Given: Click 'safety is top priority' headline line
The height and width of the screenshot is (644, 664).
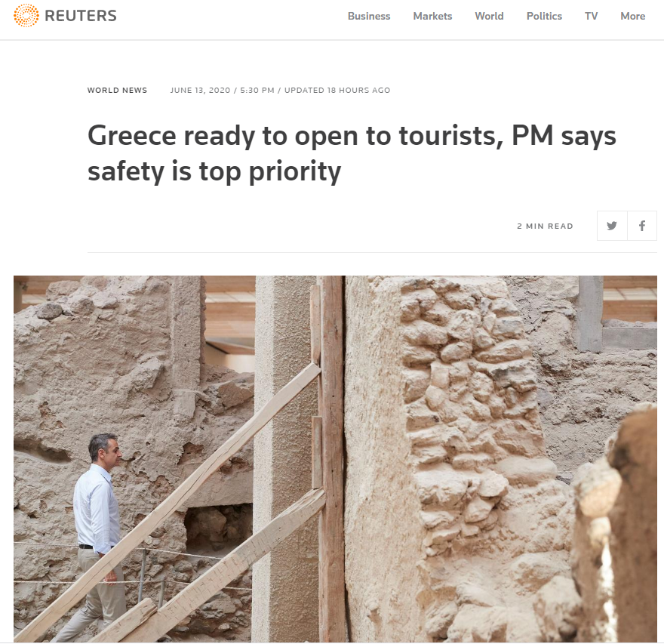Looking at the screenshot, I should click(214, 171).
